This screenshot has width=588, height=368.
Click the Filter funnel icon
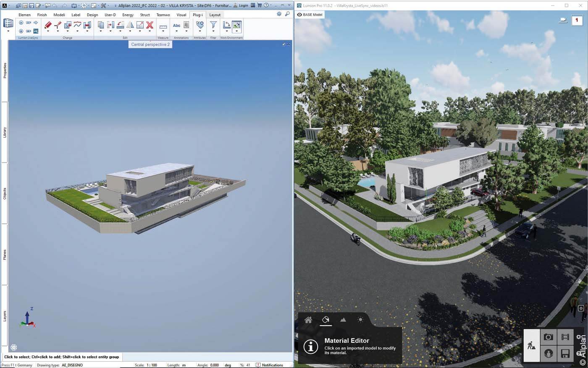(213, 25)
